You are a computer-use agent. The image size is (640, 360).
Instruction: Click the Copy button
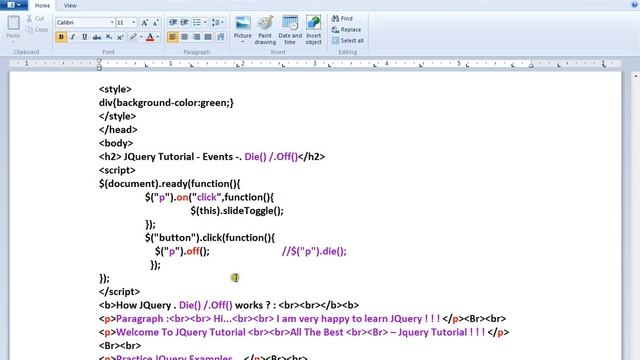pos(37,29)
